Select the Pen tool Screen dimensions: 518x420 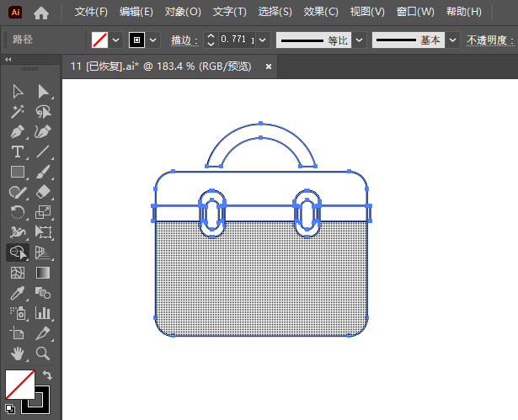[17, 131]
